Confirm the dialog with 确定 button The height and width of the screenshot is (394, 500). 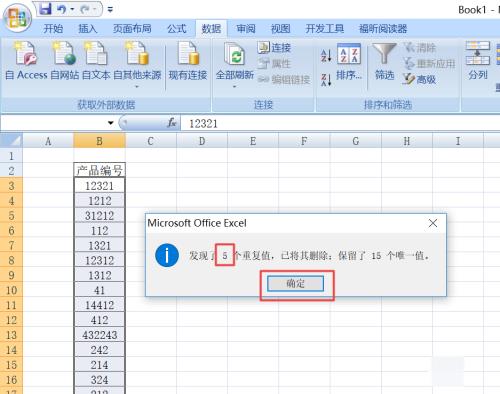[295, 284]
